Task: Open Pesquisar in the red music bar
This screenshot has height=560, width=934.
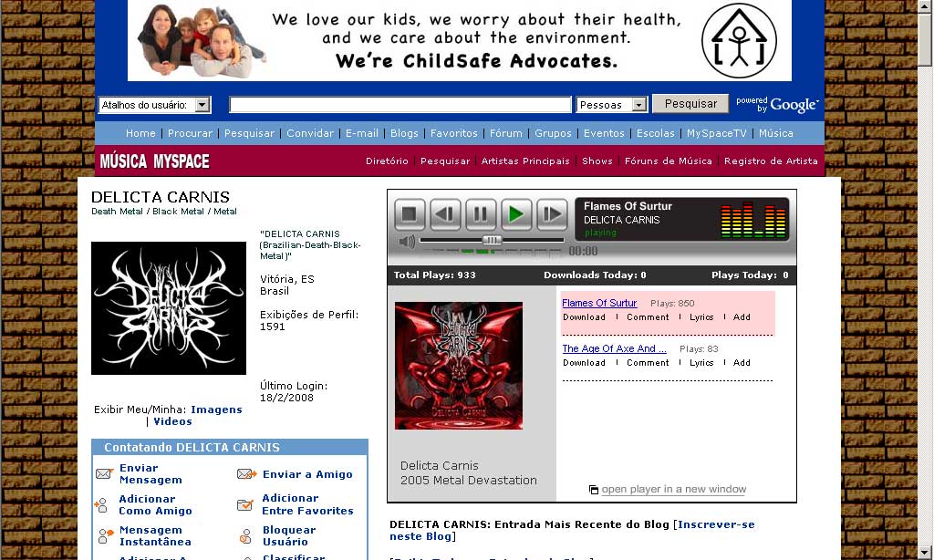Action: point(445,161)
